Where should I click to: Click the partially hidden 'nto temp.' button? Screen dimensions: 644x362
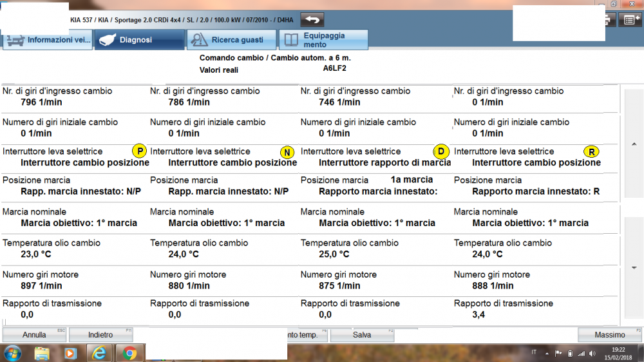click(x=307, y=335)
